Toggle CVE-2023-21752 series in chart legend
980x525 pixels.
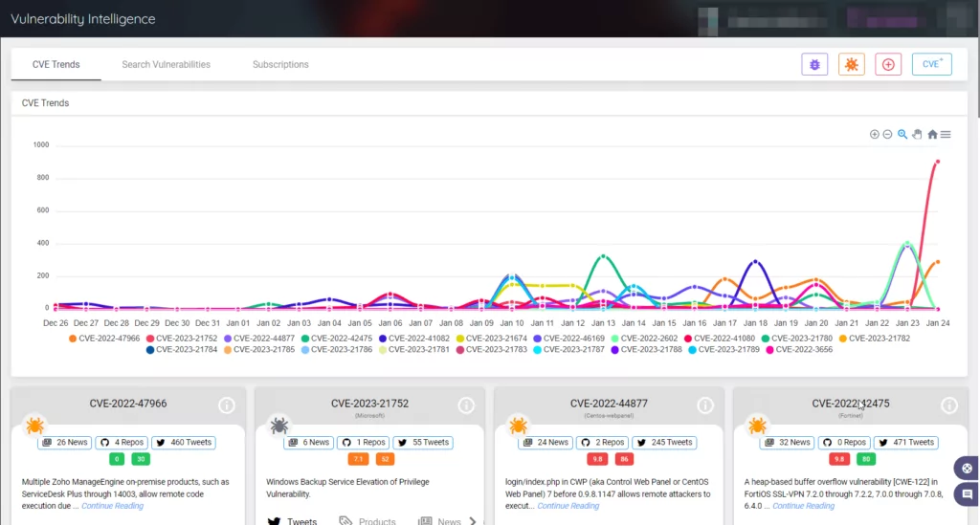tap(182, 339)
